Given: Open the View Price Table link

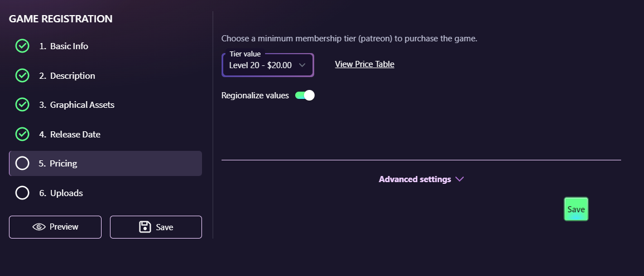Looking at the screenshot, I should point(364,64).
